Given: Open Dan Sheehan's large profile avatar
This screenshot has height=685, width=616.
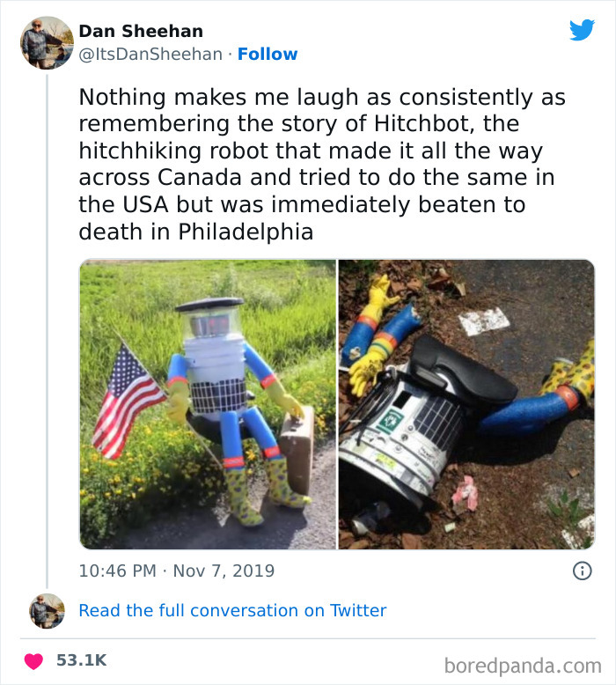Looking at the screenshot, I should pyautogui.click(x=47, y=42).
